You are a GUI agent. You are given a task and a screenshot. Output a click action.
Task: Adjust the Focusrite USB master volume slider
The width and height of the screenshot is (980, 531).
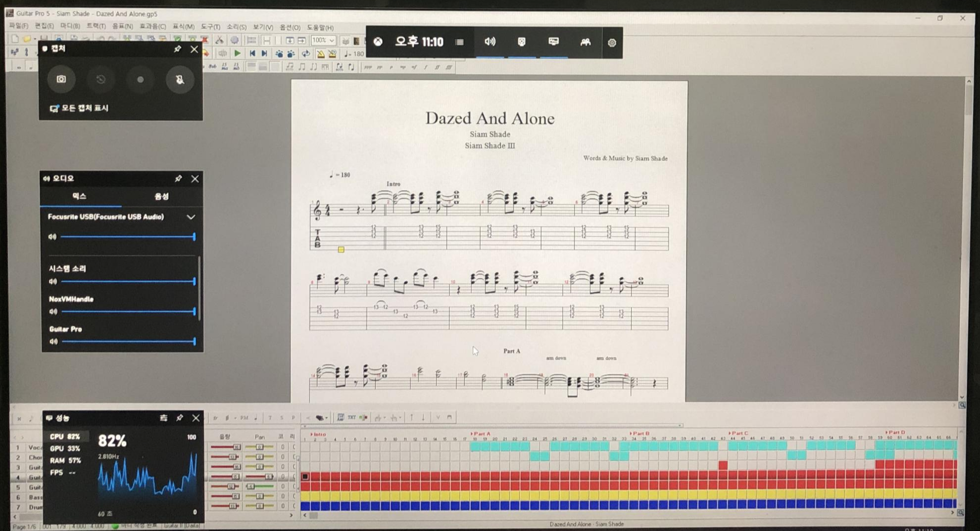[128, 237]
